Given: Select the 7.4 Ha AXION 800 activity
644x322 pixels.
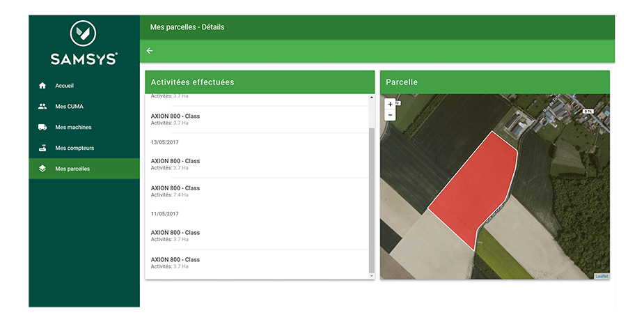Looking at the screenshot, I should tap(175, 191).
